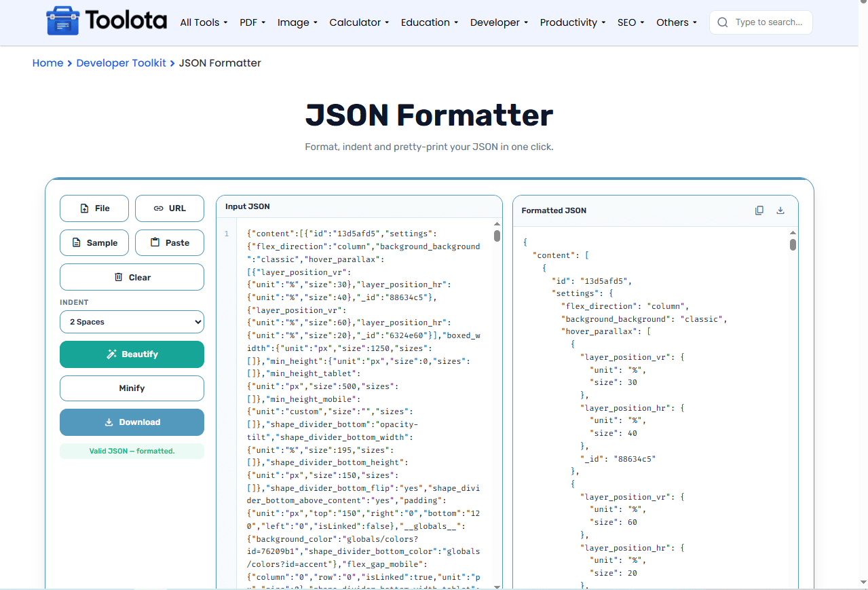This screenshot has height=590, width=868.
Task: Click the INDENT label
Action: click(x=74, y=302)
